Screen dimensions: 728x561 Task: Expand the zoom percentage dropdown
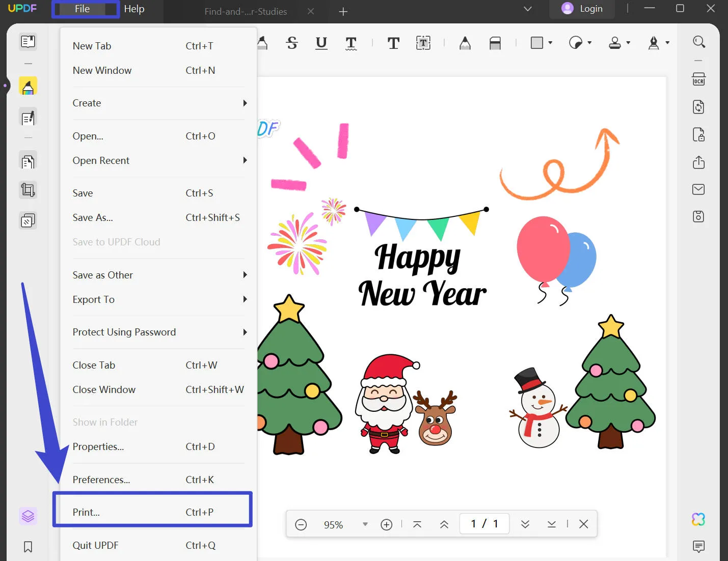point(365,524)
